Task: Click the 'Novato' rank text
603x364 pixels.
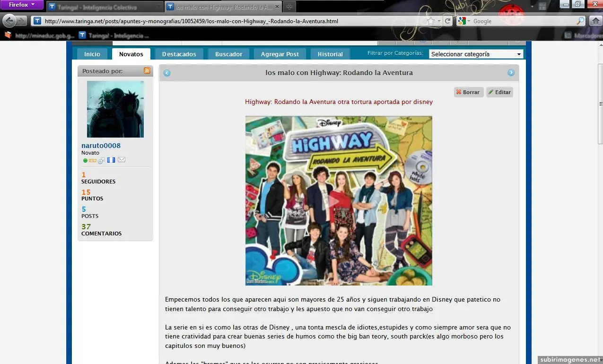Action: (90, 153)
